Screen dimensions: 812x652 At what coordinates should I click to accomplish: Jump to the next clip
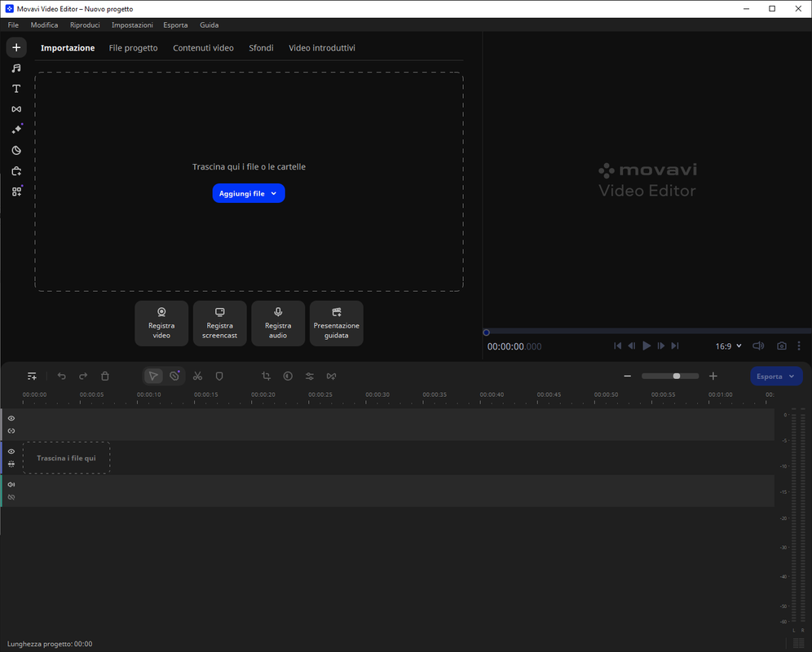click(x=675, y=346)
